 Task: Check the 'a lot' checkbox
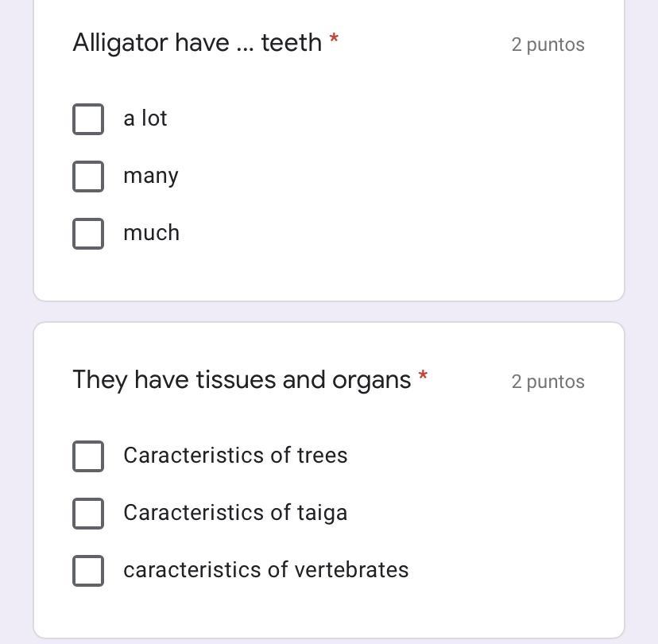88,119
